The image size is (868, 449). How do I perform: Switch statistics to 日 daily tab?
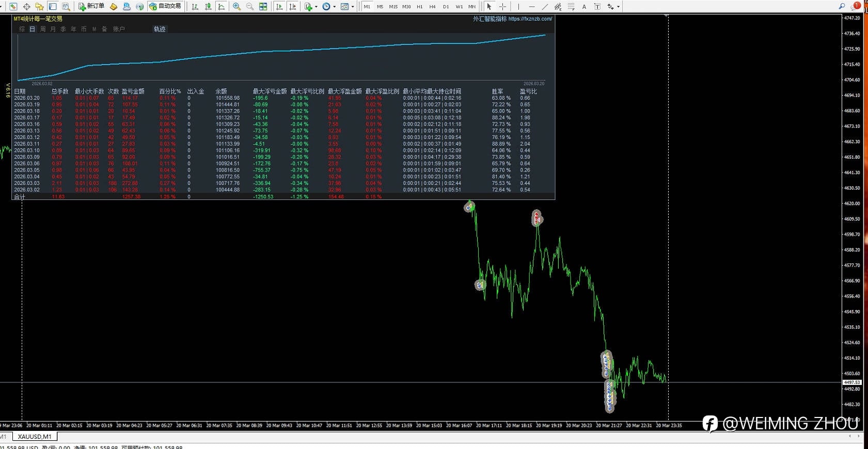(32, 29)
